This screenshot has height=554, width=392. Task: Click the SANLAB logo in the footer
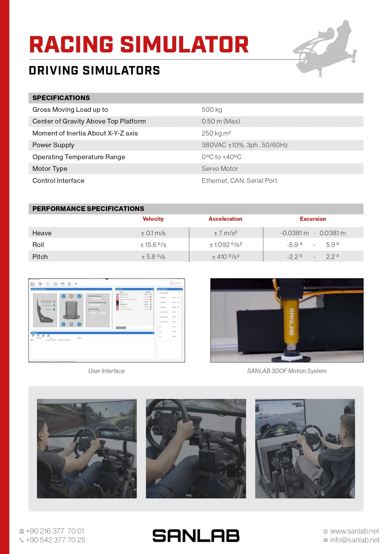pyautogui.click(x=196, y=536)
